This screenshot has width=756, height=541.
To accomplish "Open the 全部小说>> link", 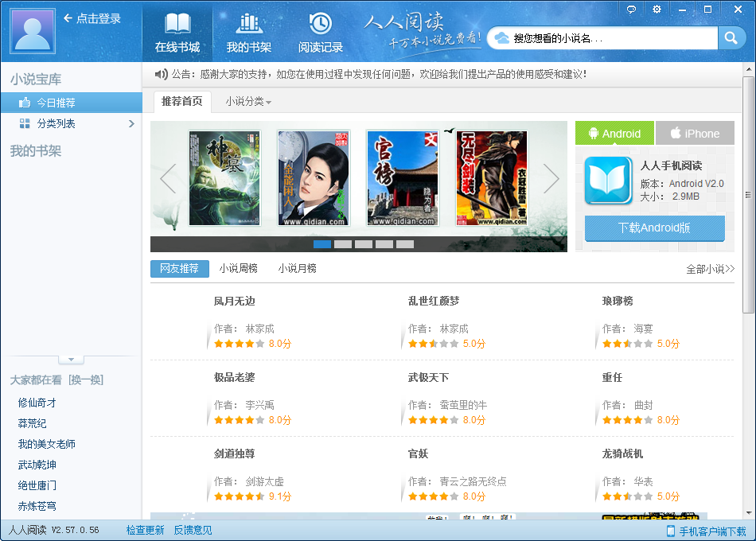I will pos(710,269).
